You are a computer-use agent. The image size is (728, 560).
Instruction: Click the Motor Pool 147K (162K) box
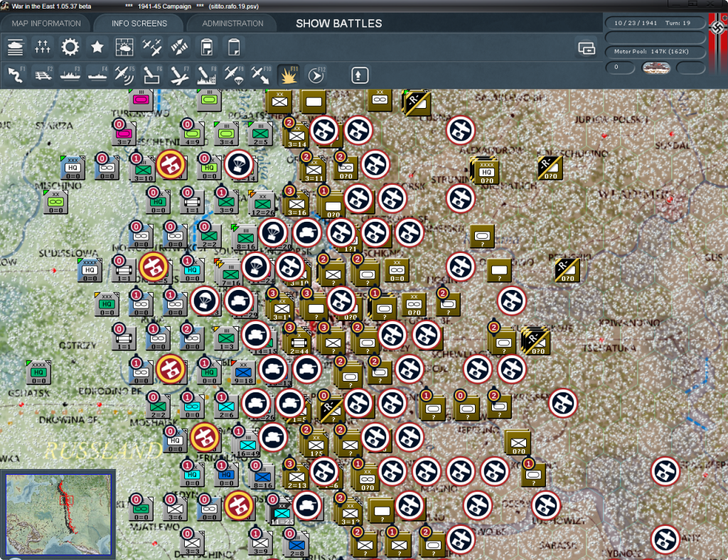coord(655,51)
